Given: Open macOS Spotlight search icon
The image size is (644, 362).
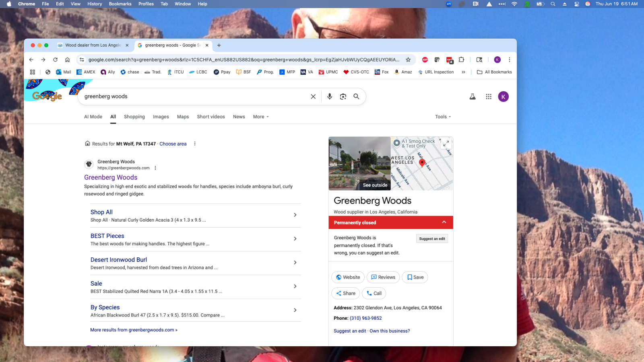Looking at the screenshot, I should pos(553,4).
